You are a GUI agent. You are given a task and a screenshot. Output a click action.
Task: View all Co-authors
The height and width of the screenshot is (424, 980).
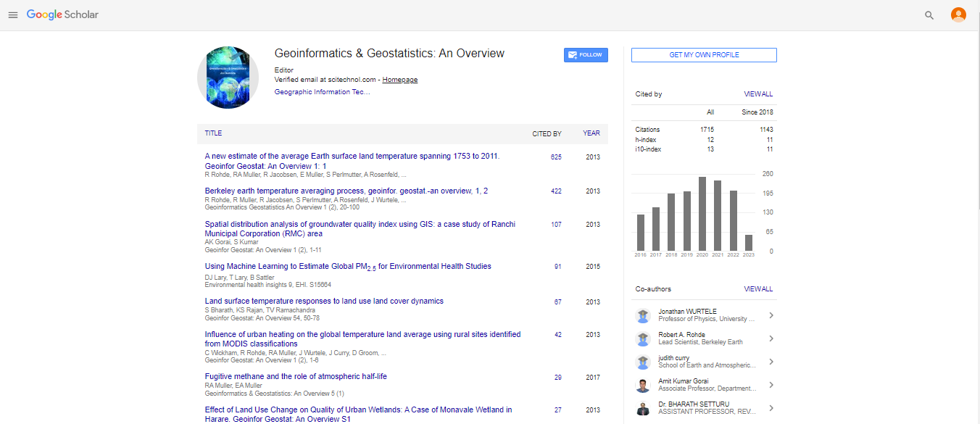click(x=758, y=289)
